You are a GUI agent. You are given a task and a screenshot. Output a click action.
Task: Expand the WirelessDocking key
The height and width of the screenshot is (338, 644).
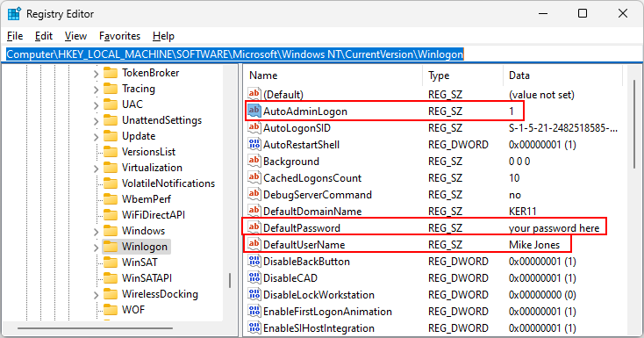[96, 295]
